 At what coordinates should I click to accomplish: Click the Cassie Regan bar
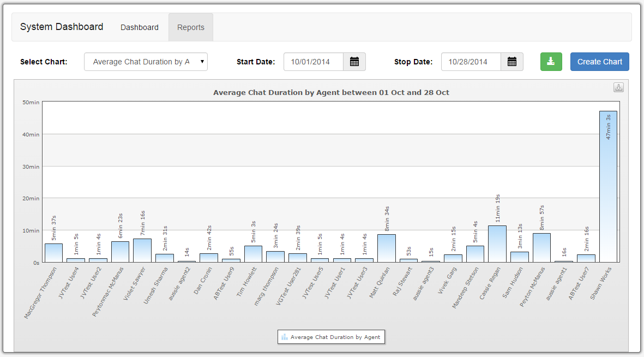click(x=497, y=244)
